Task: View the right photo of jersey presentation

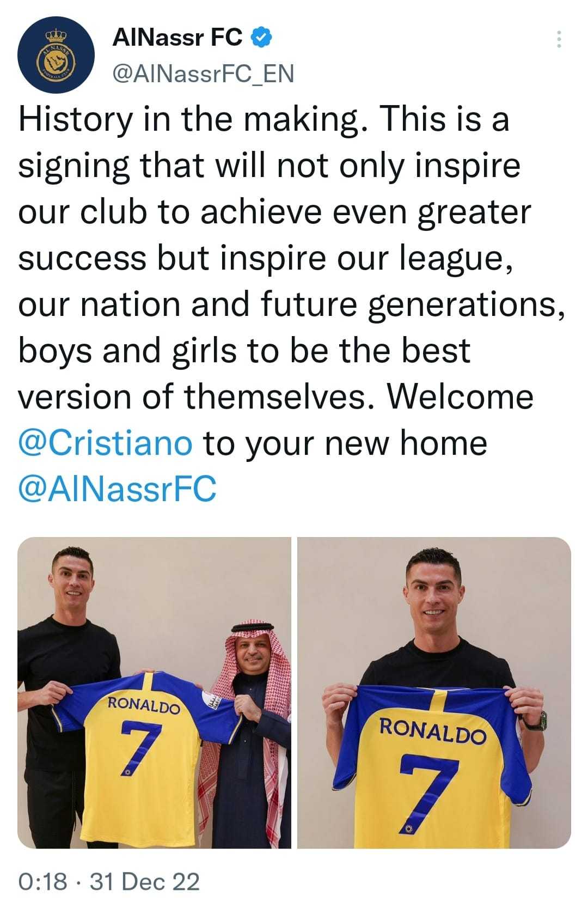Action: click(x=434, y=692)
